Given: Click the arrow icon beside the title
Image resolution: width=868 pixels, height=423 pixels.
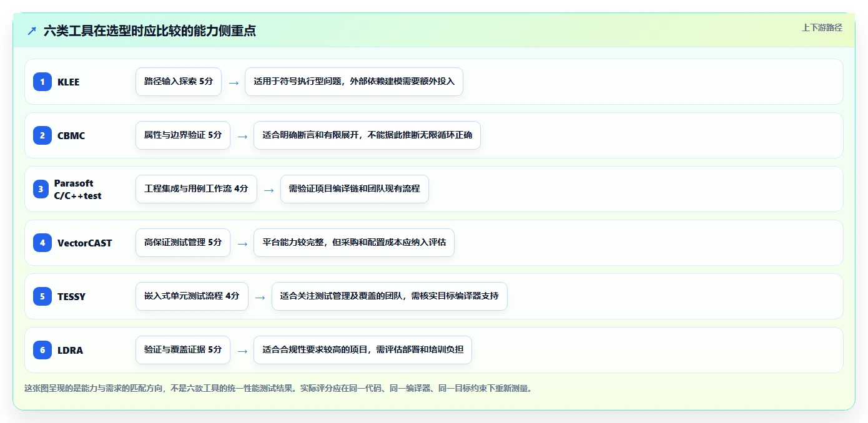Looking at the screenshot, I should pyautogui.click(x=32, y=31).
